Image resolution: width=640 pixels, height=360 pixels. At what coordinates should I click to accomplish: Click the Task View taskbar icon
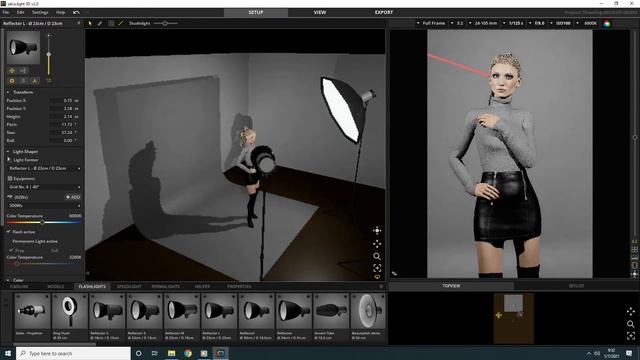tap(155, 353)
